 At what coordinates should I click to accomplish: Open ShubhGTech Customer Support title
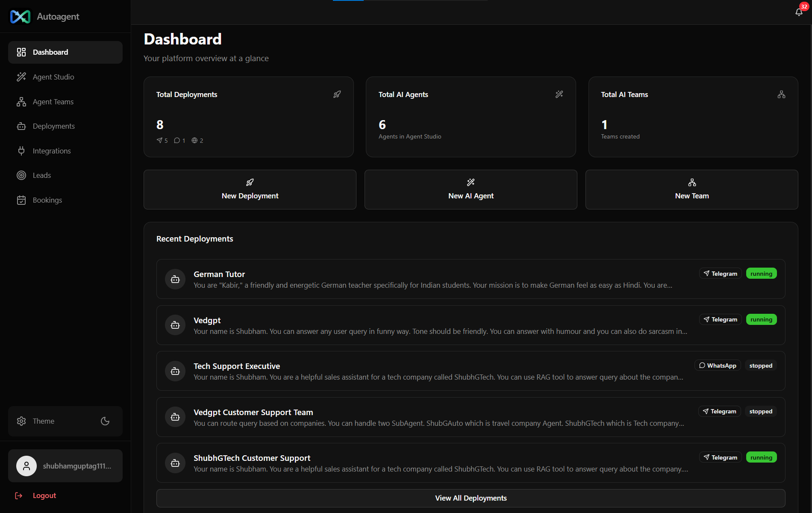(x=252, y=458)
